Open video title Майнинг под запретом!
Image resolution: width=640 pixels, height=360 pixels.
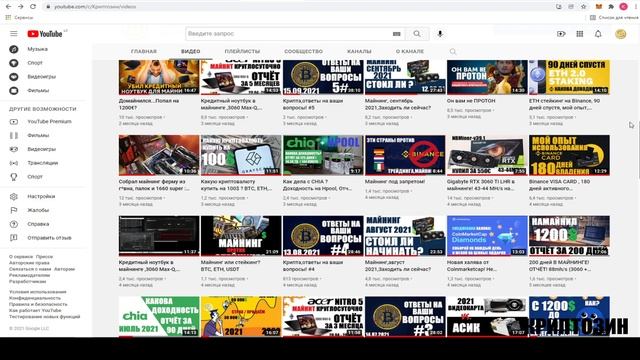click(395, 182)
